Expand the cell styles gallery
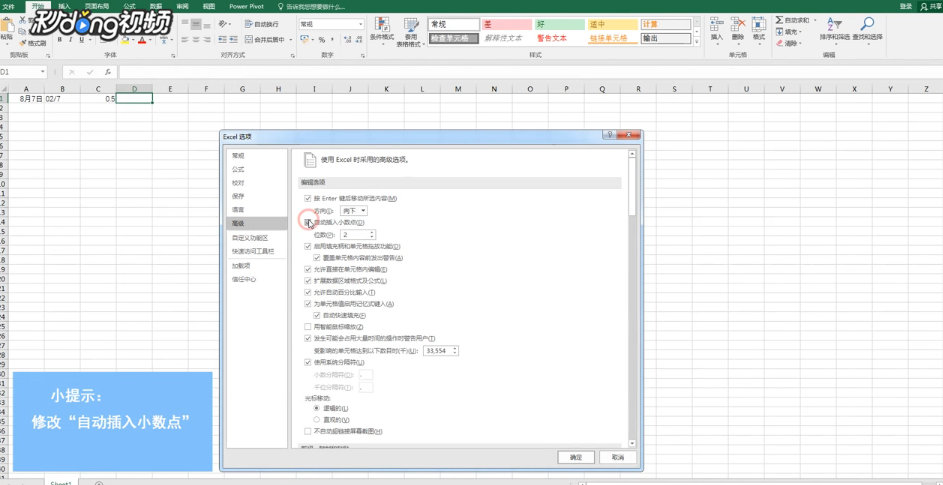Screen dimensions: 943x485 point(697,43)
